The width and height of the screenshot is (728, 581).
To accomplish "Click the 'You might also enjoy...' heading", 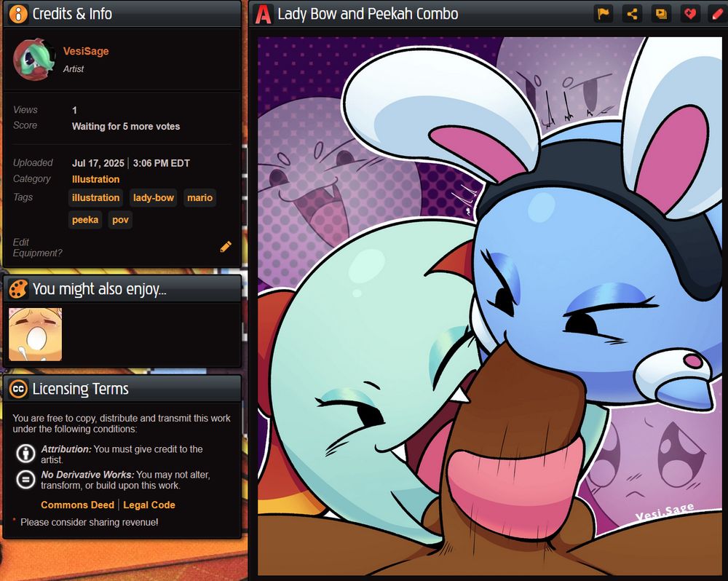I will point(99,289).
